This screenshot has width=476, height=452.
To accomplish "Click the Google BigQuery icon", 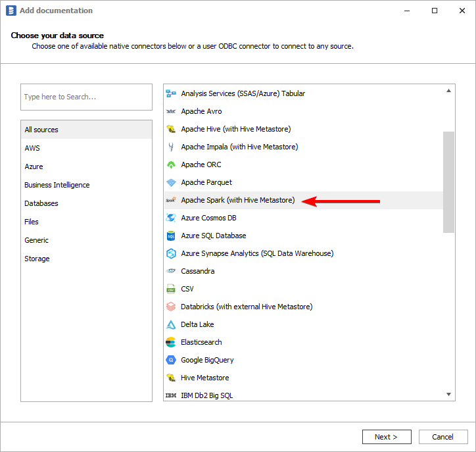I will point(171,361).
